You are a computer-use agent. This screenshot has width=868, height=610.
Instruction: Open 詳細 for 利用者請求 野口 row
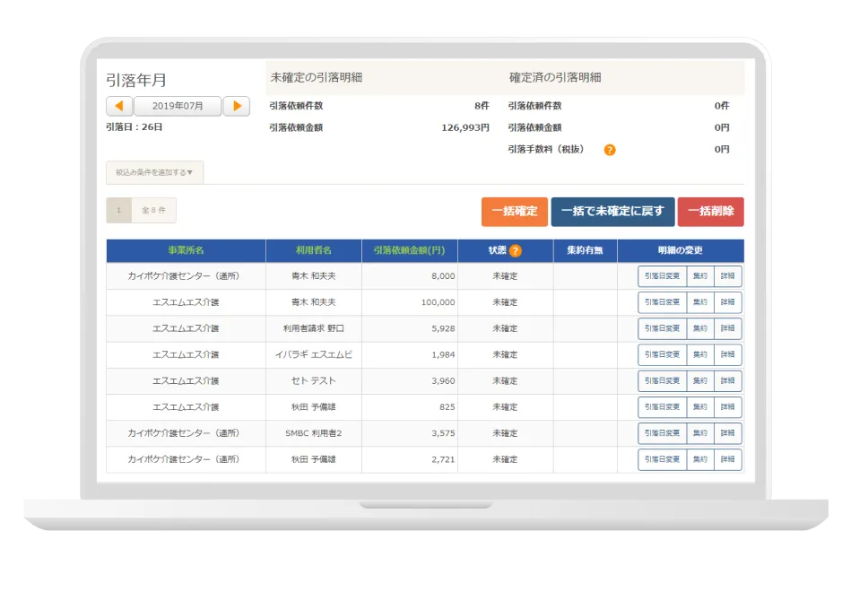(x=727, y=328)
